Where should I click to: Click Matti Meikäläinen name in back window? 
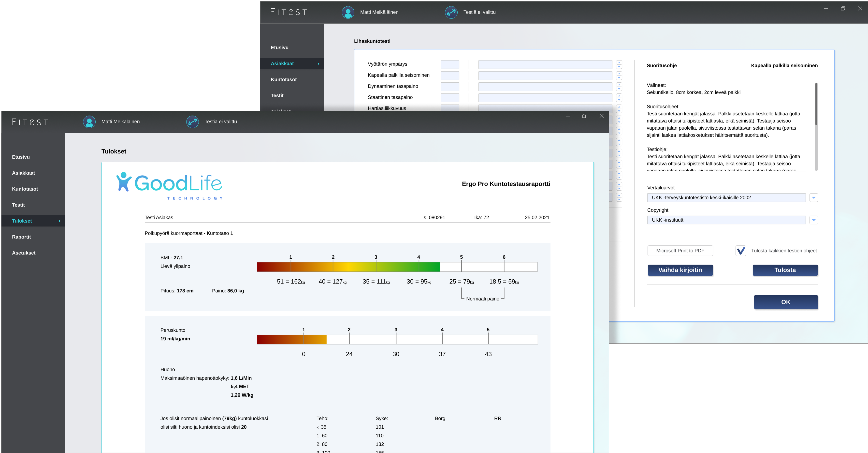click(x=379, y=12)
